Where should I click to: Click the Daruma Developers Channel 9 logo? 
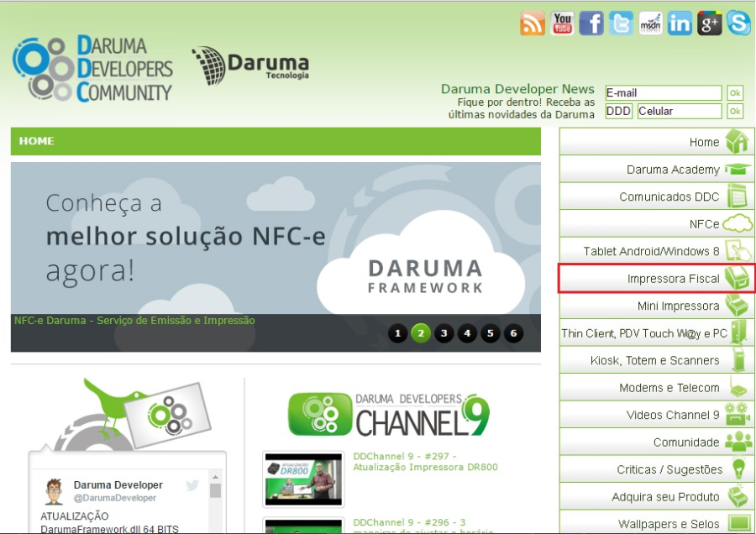pos(389,415)
